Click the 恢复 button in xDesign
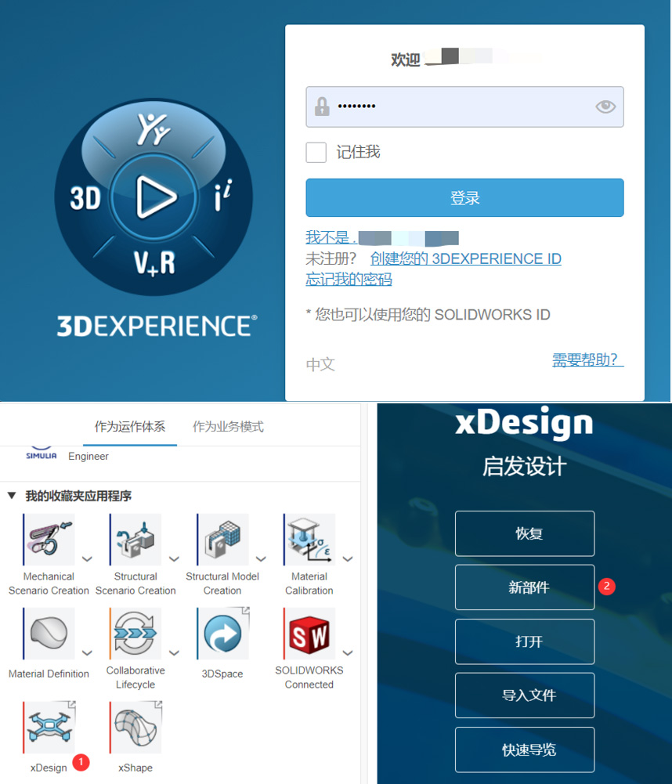Image resolution: width=672 pixels, height=784 pixels. [x=525, y=533]
